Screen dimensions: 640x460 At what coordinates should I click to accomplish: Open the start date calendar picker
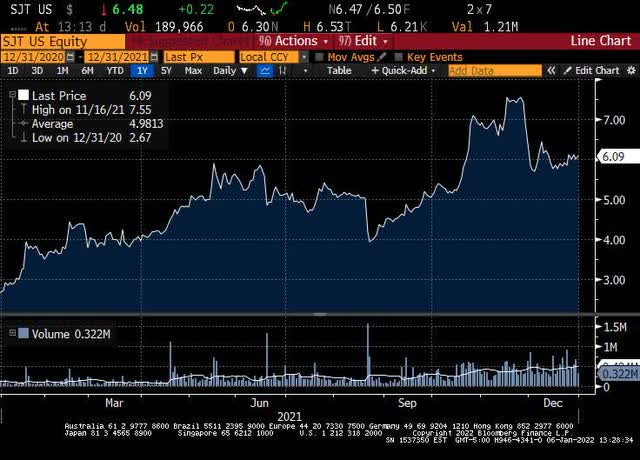click(x=71, y=57)
